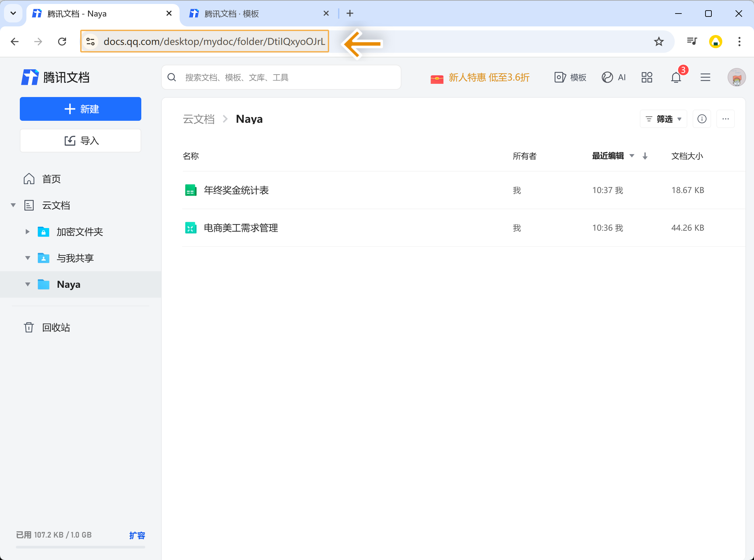The width and height of the screenshot is (754, 560).
Task: Select 首页 in the sidebar
Action: coord(51,179)
